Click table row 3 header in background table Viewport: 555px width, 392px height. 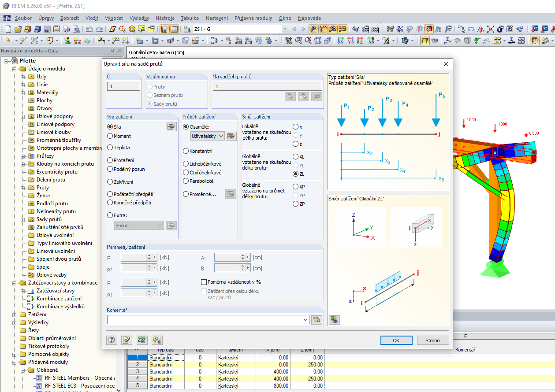[x=138, y=371]
